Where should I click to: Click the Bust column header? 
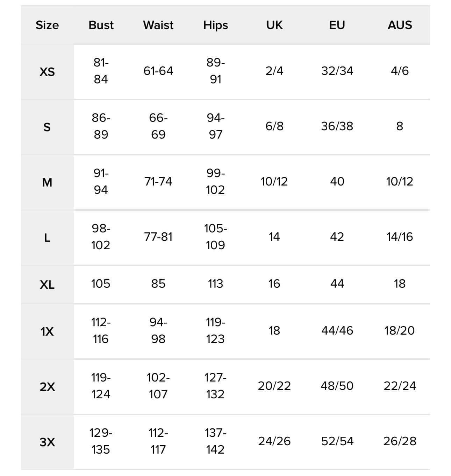tap(101, 25)
